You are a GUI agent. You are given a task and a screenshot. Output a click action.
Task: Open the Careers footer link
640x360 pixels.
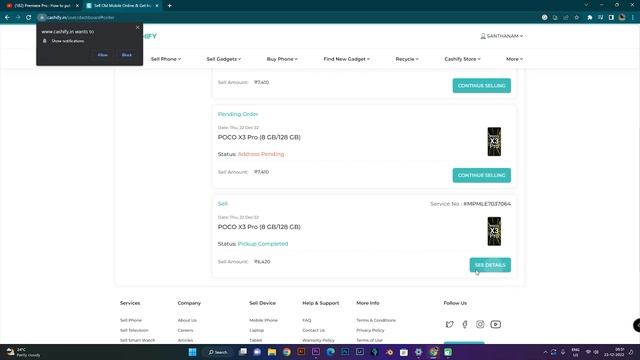click(185, 330)
